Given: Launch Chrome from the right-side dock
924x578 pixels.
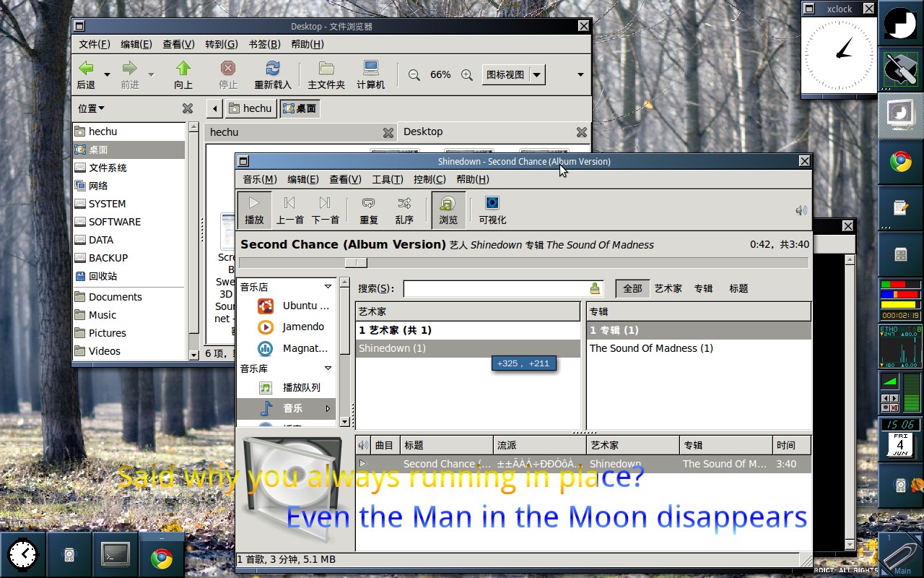Looking at the screenshot, I should pyautogui.click(x=900, y=161).
